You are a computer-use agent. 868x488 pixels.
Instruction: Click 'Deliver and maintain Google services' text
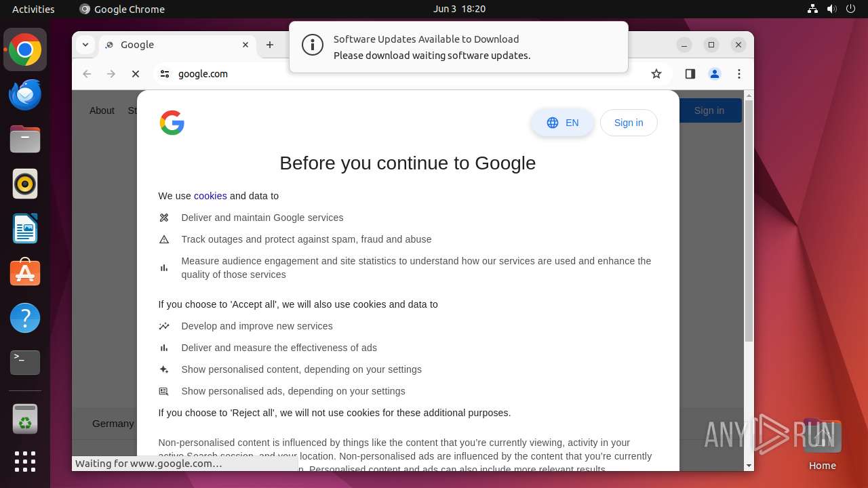[x=262, y=218]
